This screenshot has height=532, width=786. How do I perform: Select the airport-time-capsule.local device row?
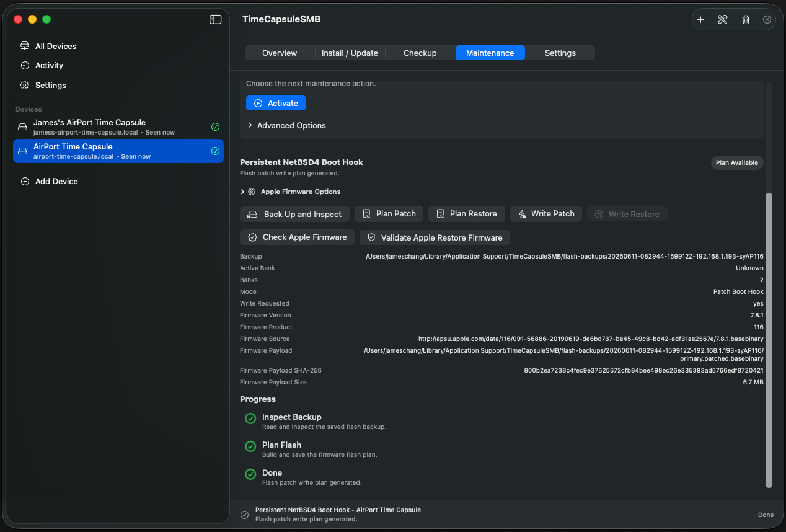[x=118, y=151]
